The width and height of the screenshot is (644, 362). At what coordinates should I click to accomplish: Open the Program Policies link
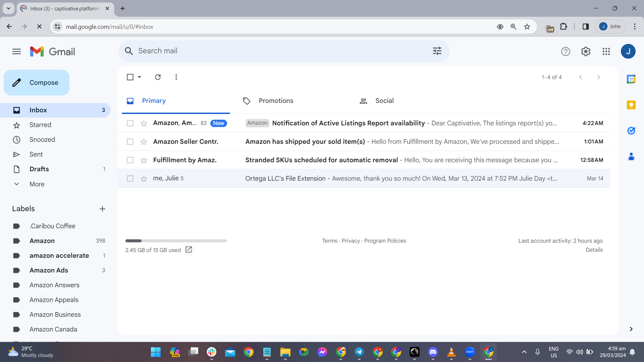coord(385,241)
